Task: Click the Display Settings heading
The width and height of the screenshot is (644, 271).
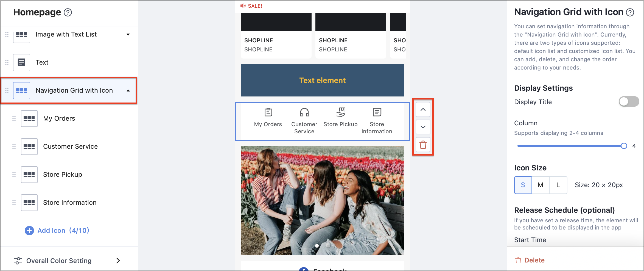Action: click(x=543, y=88)
